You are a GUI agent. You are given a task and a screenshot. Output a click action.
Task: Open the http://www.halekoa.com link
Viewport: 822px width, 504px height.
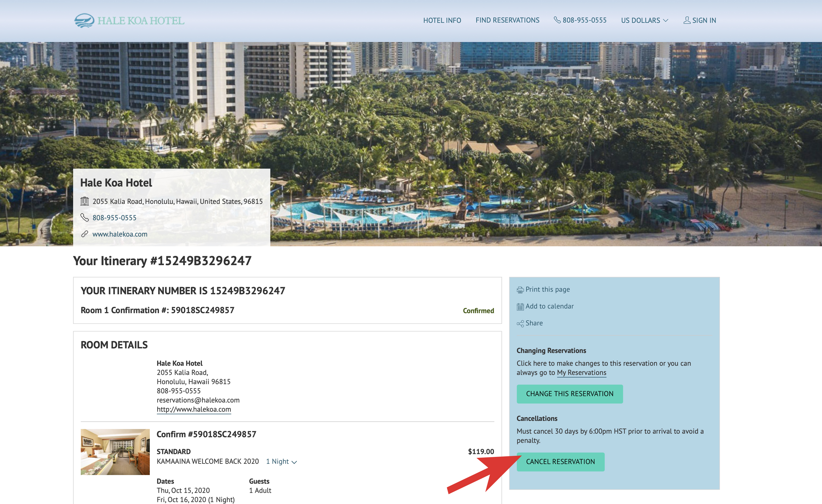coord(194,409)
